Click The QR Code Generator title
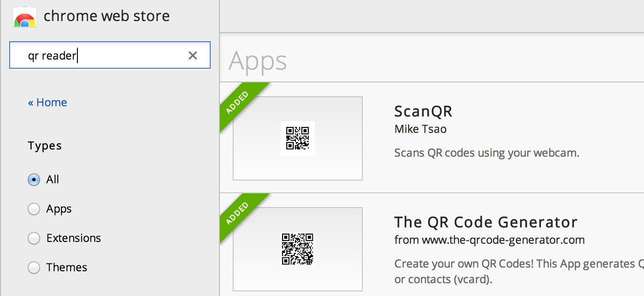The width and height of the screenshot is (644, 296). [486, 222]
